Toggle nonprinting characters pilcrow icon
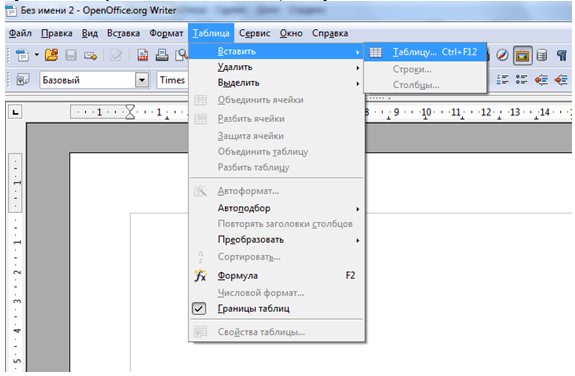The height and width of the screenshot is (376, 575). [x=561, y=56]
